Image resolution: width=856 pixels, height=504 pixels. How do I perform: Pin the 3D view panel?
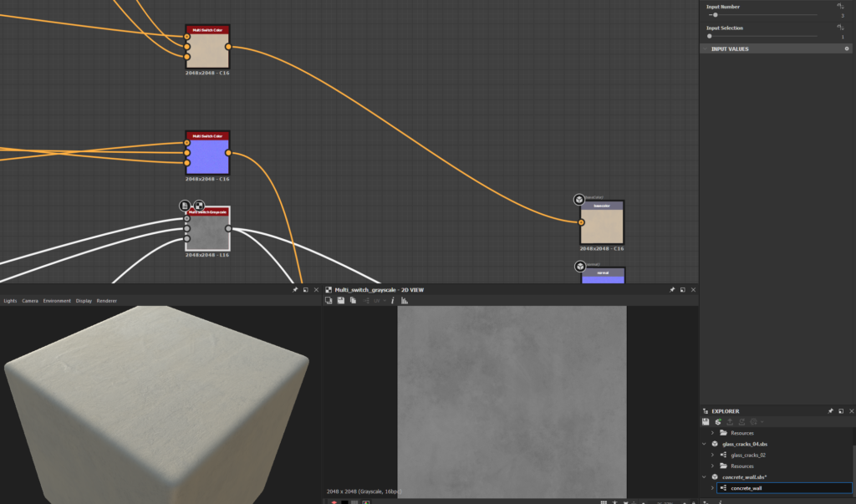[x=295, y=290]
